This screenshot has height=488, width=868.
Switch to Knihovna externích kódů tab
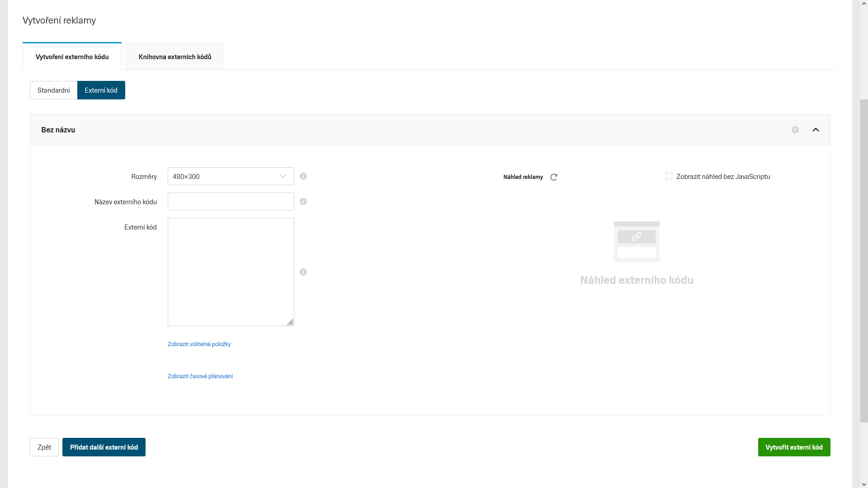pos(175,57)
